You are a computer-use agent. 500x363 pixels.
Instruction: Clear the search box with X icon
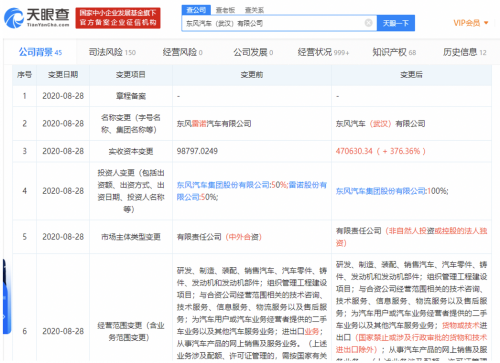368,23
